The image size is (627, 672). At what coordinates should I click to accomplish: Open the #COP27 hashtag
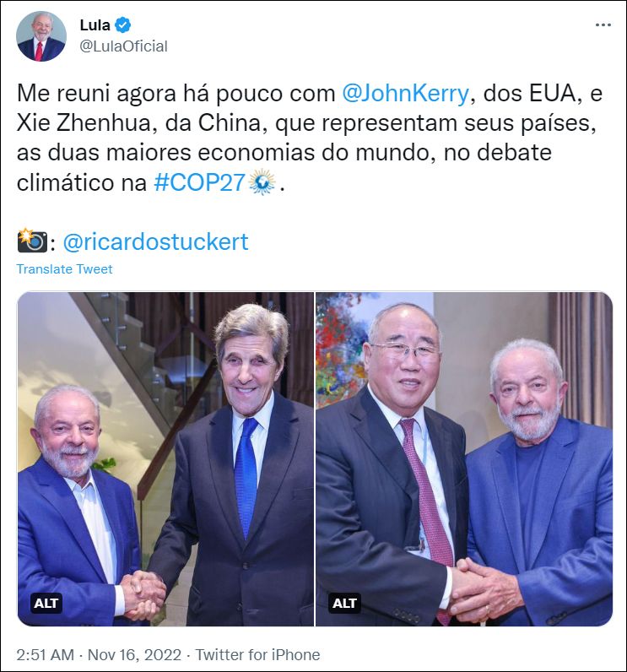(200, 183)
